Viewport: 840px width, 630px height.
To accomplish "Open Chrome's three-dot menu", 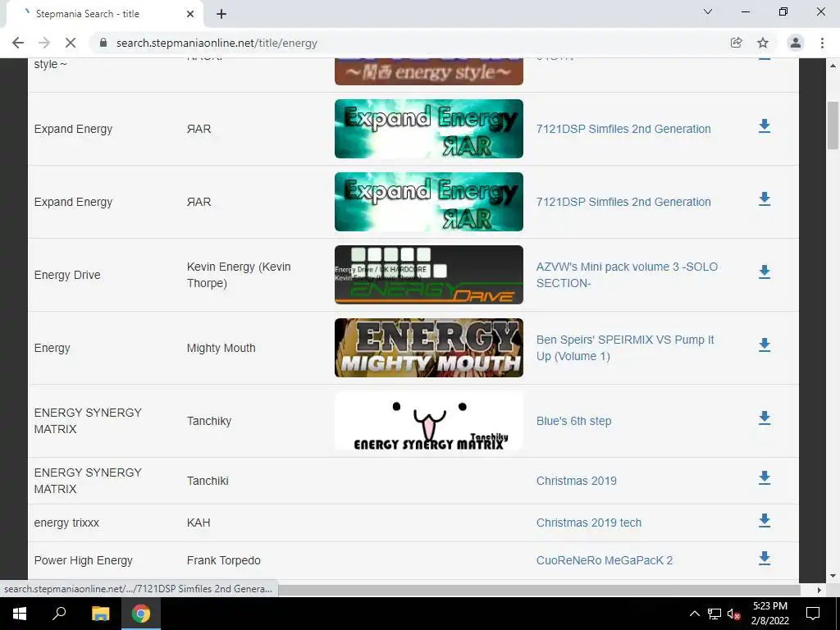I will (x=822, y=43).
